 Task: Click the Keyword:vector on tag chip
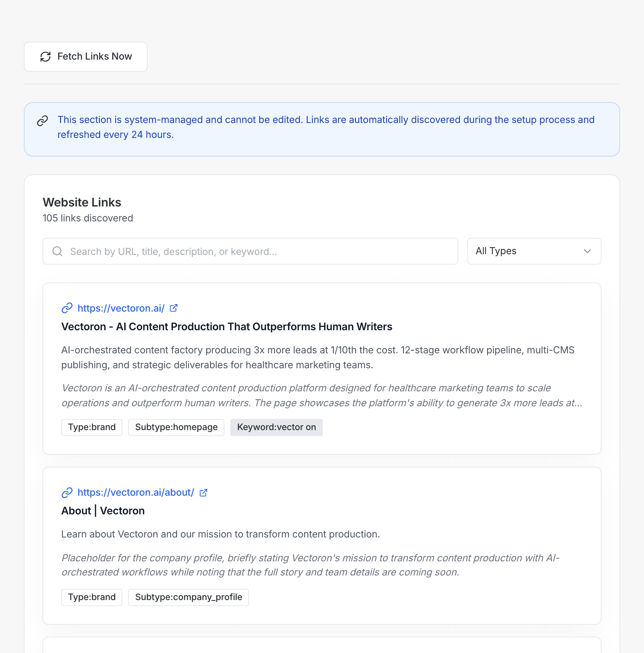coord(276,427)
